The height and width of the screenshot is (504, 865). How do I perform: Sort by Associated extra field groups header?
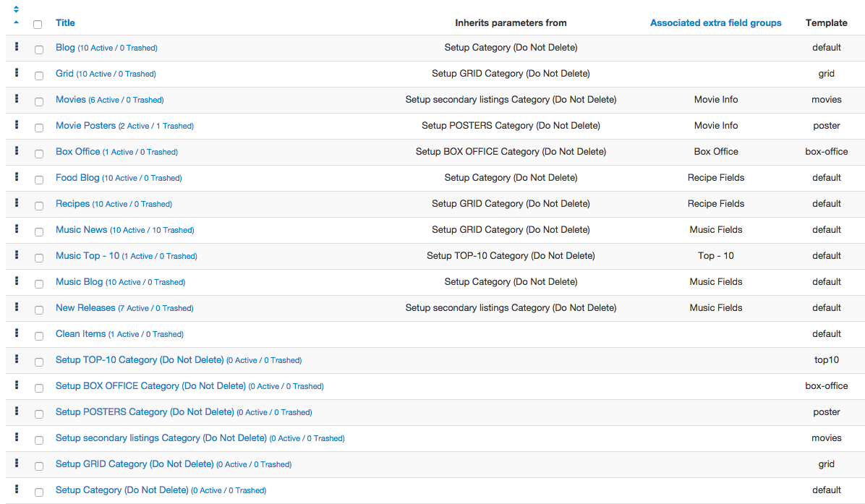[715, 22]
